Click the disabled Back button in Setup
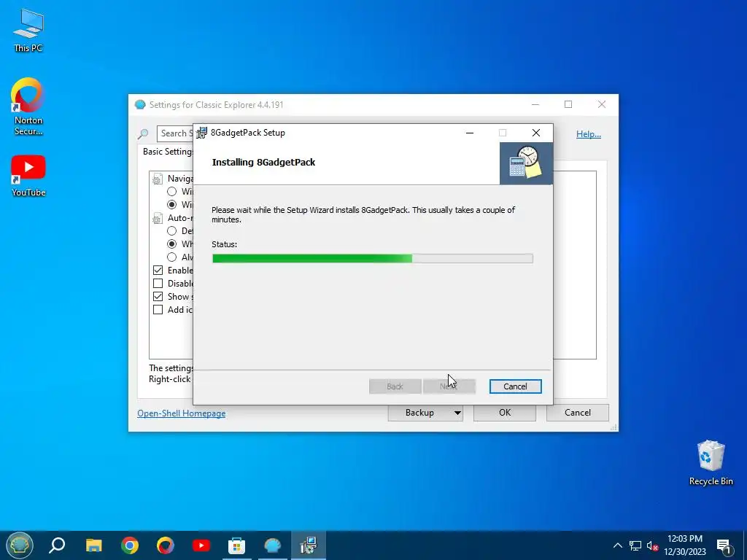 [395, 386]
